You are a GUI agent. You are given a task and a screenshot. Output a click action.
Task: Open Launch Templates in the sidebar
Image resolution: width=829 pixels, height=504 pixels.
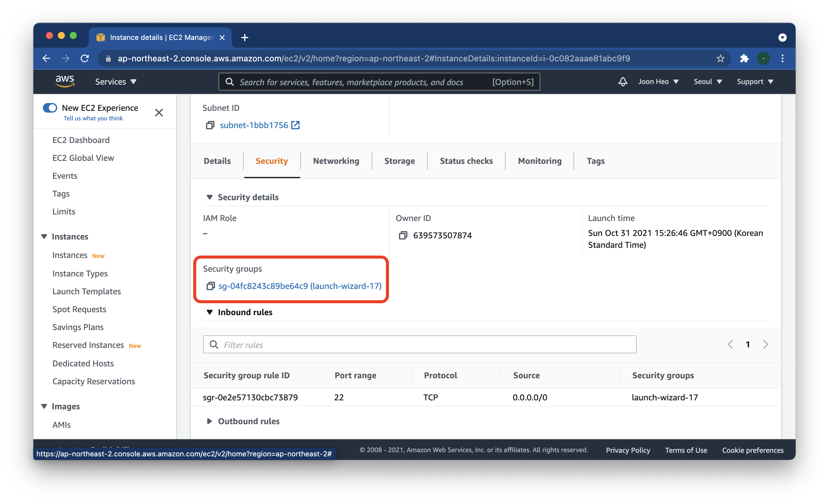(x=86, y=291)
